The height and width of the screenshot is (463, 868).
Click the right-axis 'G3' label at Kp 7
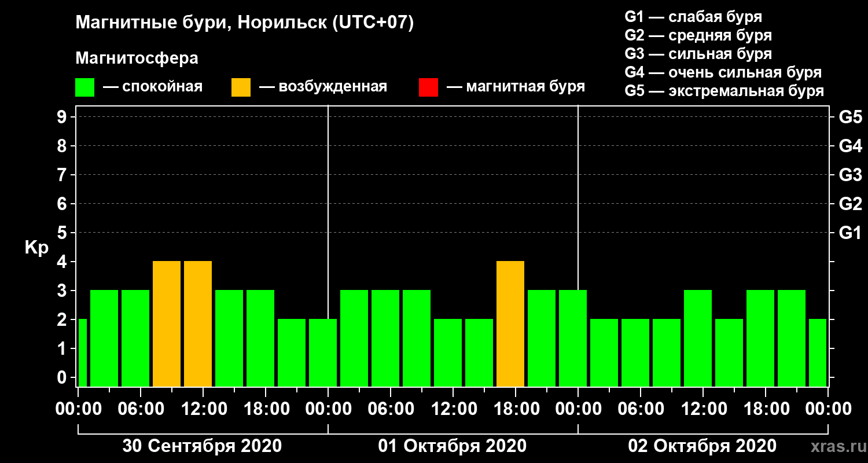[x=850, y=175]
